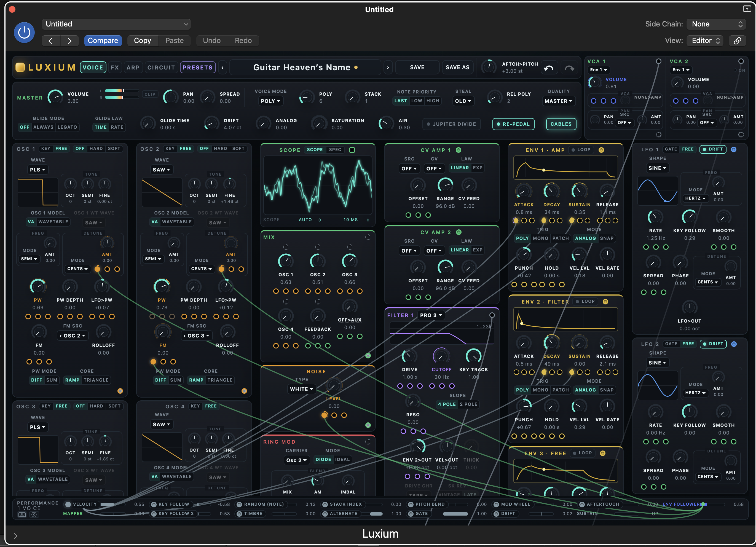Expand the bottom-left disclosure chevron
The width and height of the screenshot is (756, 547).
(15, 536)
